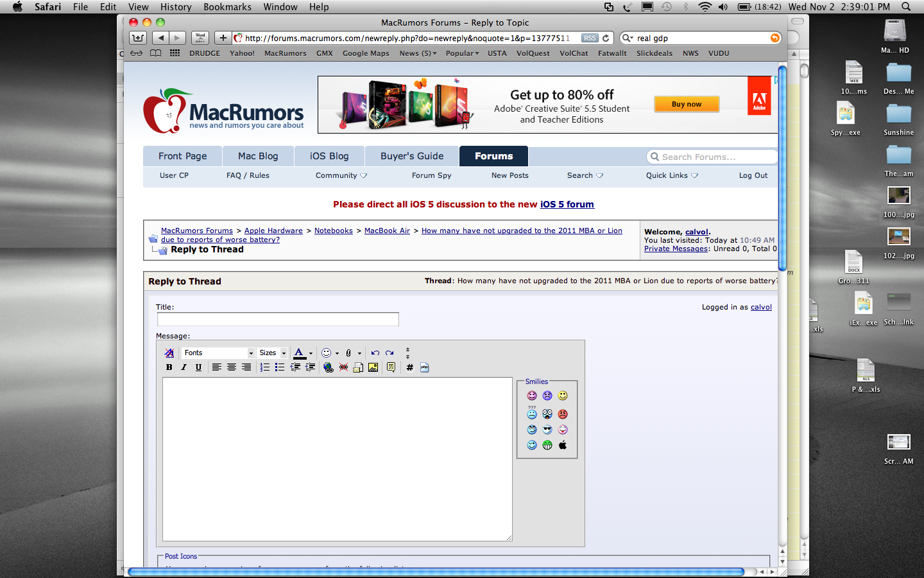
Task: Center align message text
Action: [x=232, y=367]
